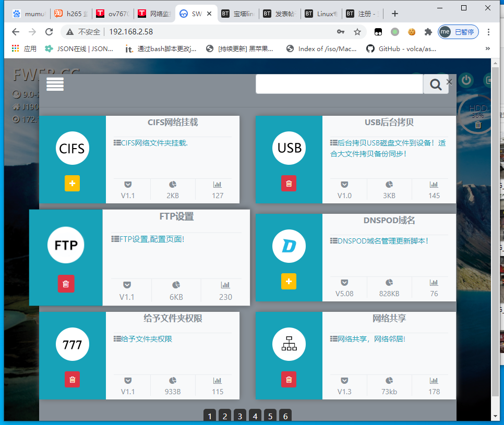Open the hamburger menu icon
Viewport: 504px width, 425px height.
[x=55, y=84]
